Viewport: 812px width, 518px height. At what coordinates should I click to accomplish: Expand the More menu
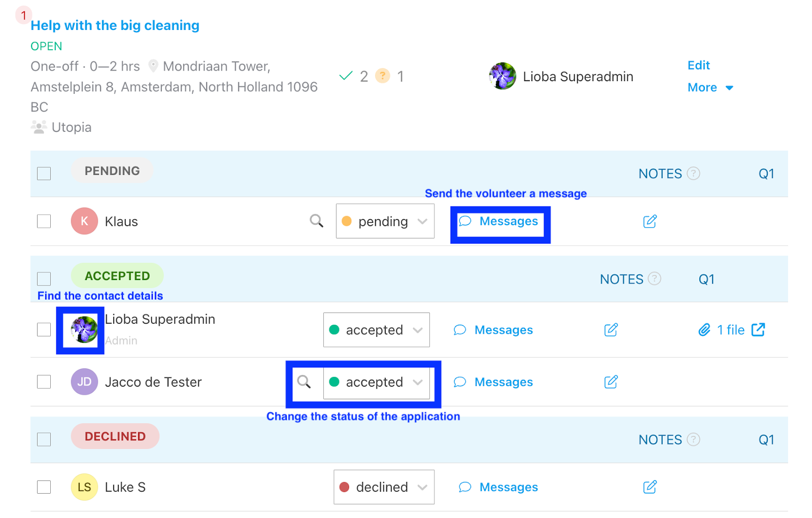pyautogui.click(x=709, y=88)
